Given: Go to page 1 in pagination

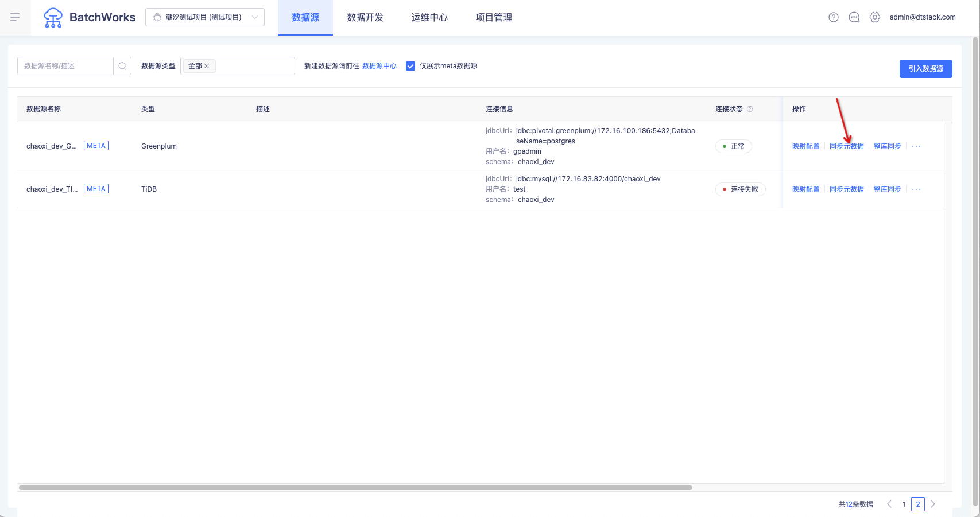Looking at the screenshot, I should pos(904,504).
